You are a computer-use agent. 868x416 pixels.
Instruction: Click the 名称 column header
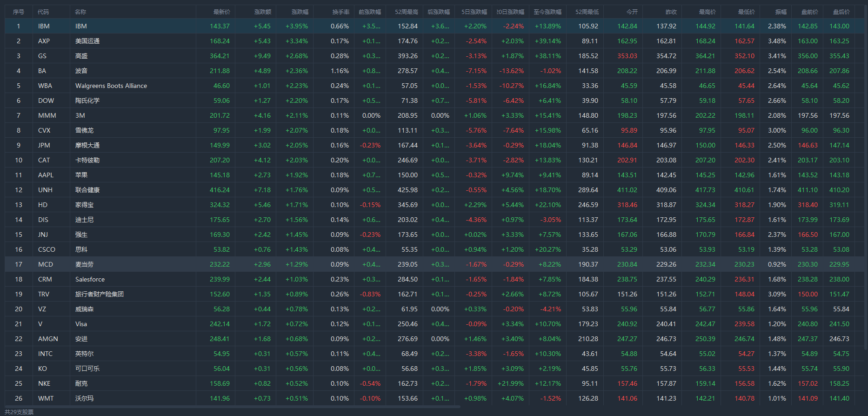coord(80,12)
